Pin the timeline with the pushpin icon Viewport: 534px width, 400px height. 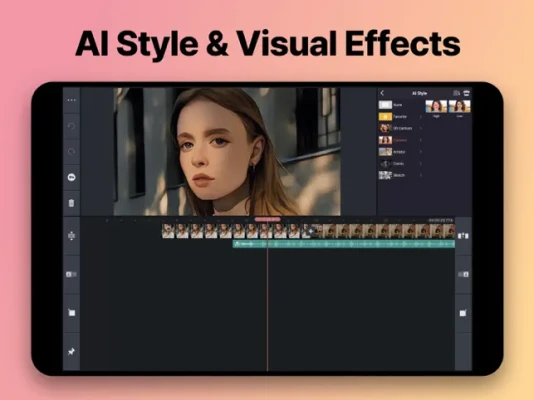coord(72,351)
